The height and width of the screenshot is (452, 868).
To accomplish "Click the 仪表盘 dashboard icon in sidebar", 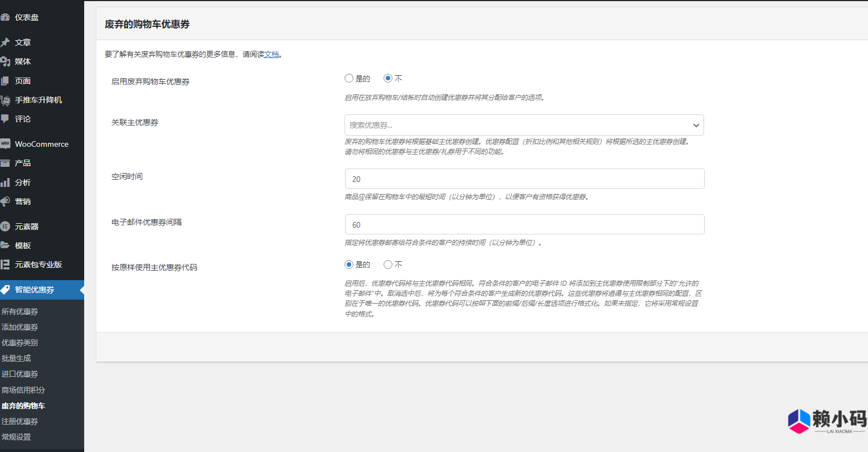I will tap(5, 17).
